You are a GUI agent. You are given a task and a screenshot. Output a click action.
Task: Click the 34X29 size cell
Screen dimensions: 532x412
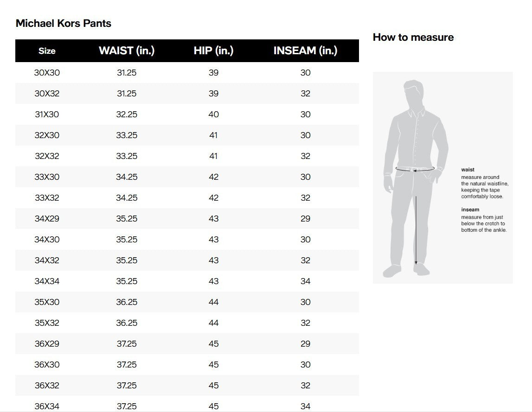[47, 219]
